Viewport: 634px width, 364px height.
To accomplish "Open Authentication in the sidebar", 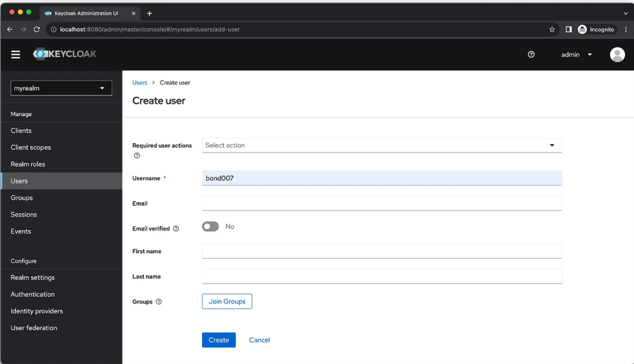I will coord(61,295).
